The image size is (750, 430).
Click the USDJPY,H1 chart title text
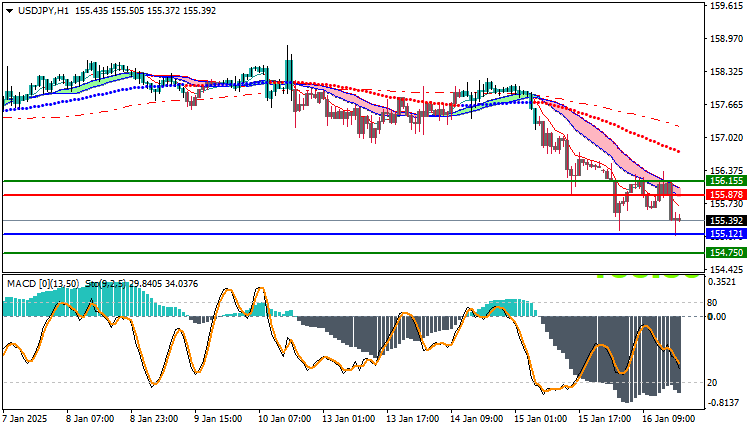[44, 11]
